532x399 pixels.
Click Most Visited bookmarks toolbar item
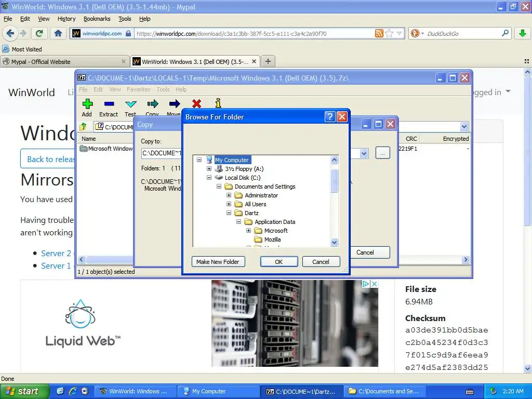pyautogui.click(x=22, y=49)
